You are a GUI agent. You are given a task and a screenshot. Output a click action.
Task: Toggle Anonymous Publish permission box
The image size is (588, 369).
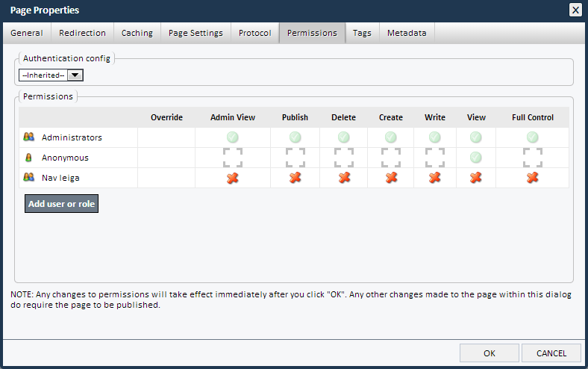[295, 158]
